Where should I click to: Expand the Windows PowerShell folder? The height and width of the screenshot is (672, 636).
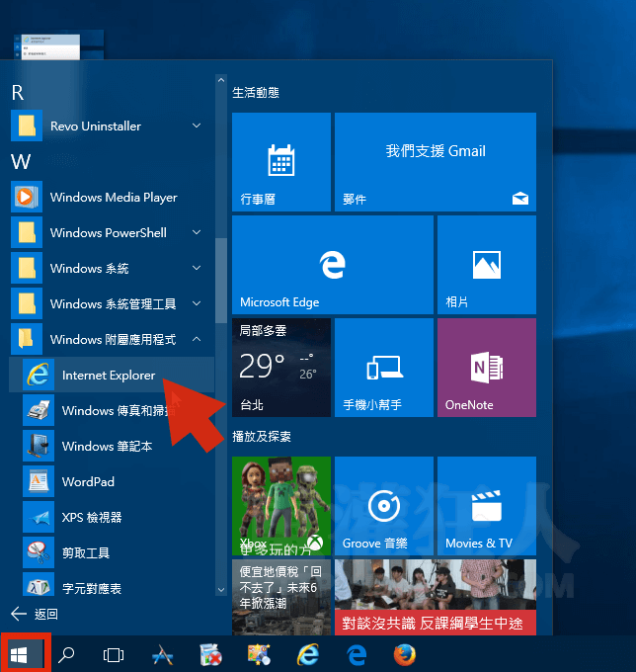click(197, 233)
